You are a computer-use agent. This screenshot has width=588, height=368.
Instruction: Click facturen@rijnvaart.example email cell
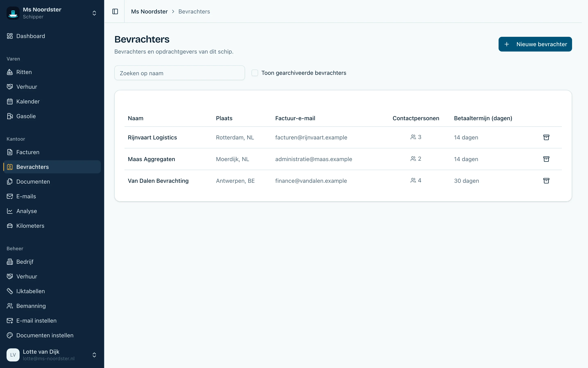311,137
